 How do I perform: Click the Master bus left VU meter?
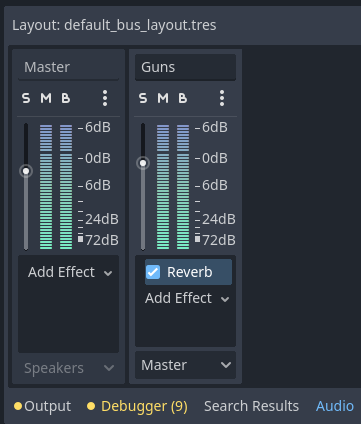pyautogui.click(x=46, y=187)
